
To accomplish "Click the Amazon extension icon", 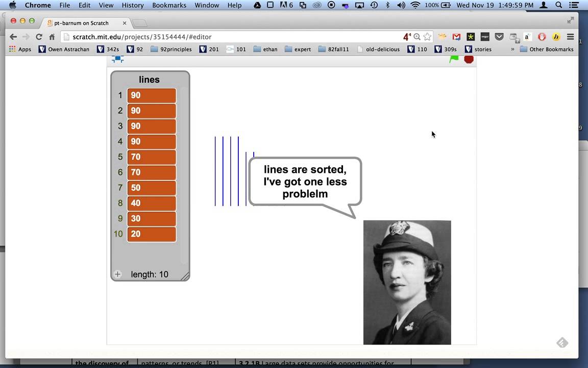I will tap(528, 37).
